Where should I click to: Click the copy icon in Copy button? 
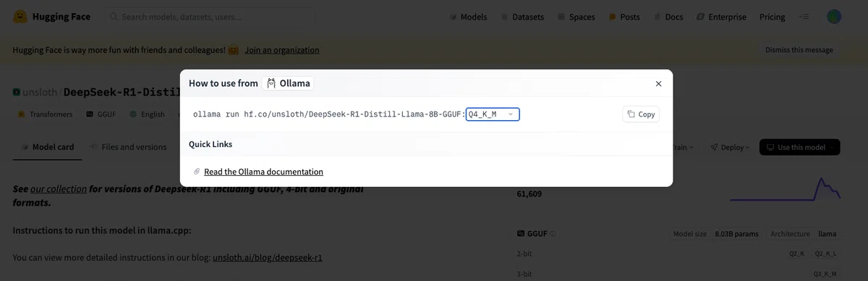tap(631, 114)
